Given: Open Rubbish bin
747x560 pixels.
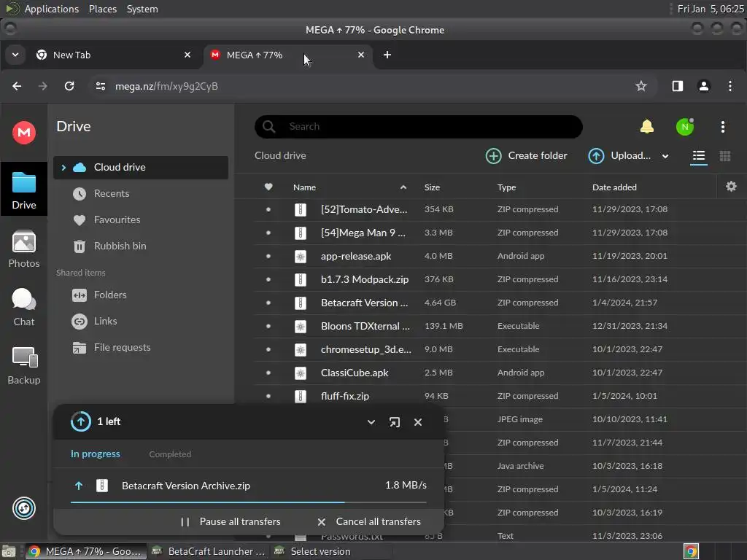Looking at the screenshot, I should [x=141, y=246].
